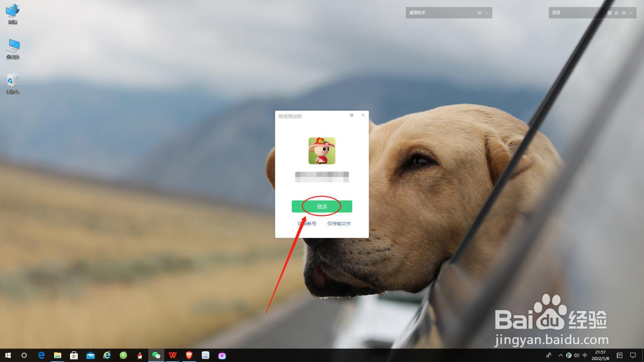644x362 pixels.
Task: Toggle the lock on 目录 widget
Action: (616, 13)
